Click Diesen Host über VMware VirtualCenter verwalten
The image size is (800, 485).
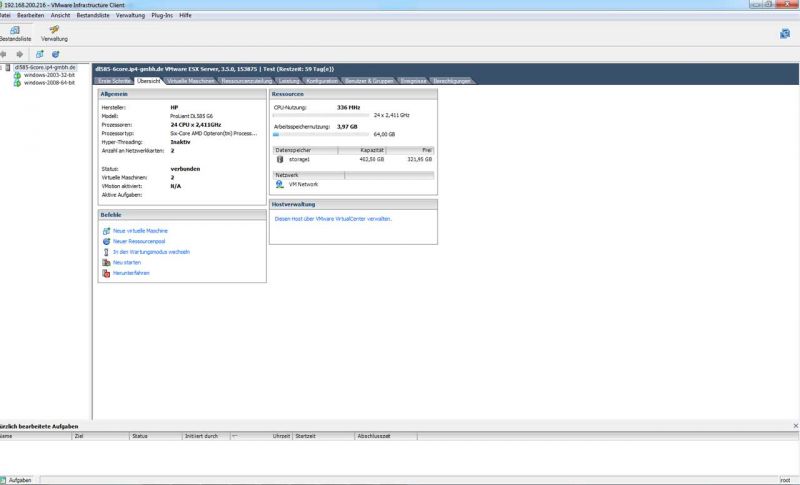click(x=333, y=219)
